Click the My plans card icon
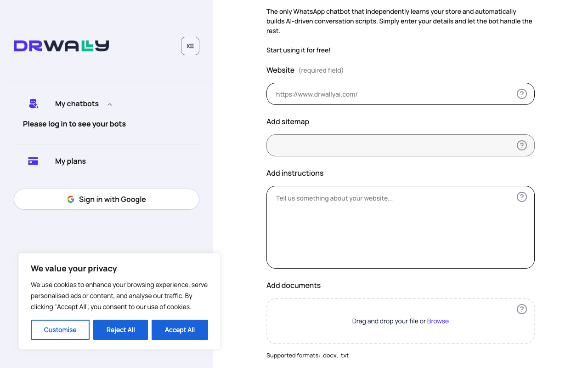The width and height of the screenshot is (588, 368). point(33,161)
